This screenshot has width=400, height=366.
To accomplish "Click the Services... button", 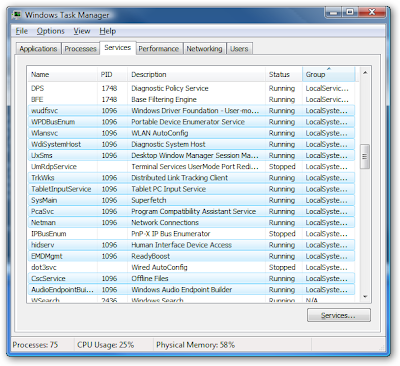I will point(339,315).
